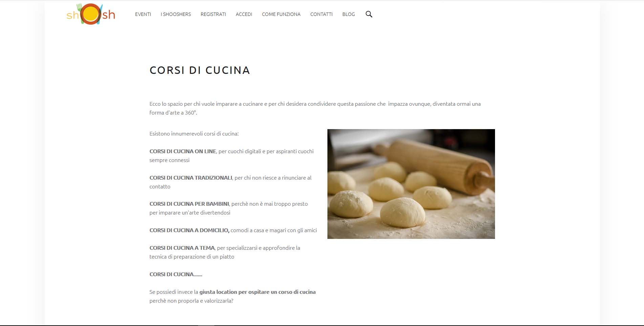The height and width of the screenshot is (326, 644).
Task: Click the final 'CORSI DI CUCINA......' line
Action: [x=176, y=274]
